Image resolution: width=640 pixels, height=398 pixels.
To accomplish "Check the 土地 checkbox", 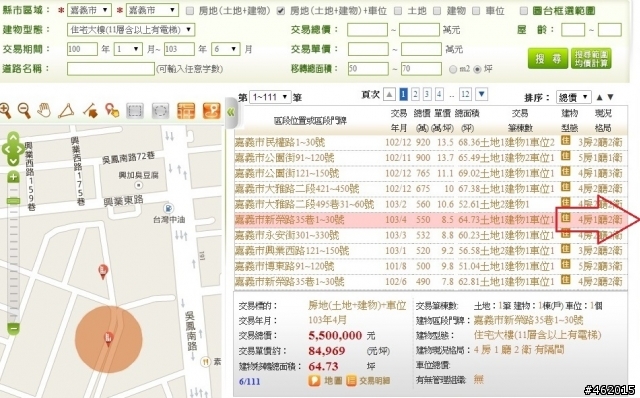I will click(x=398, y=11).
